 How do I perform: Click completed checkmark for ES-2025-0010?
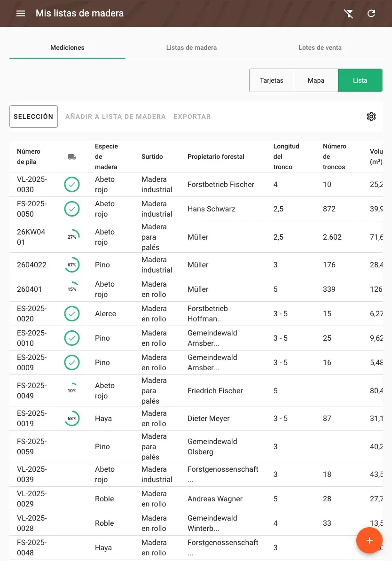pos(72,338)
